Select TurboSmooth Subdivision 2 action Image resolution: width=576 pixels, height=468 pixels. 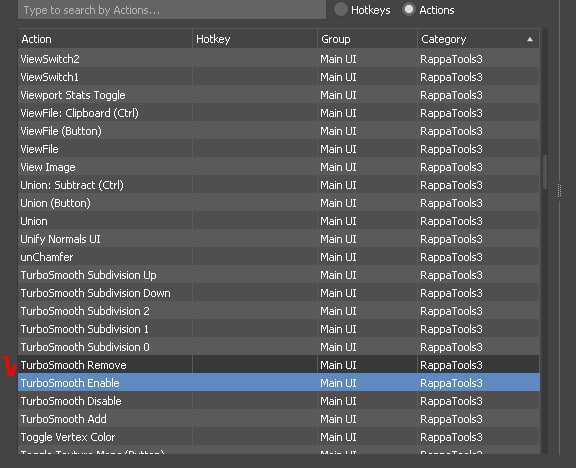279,311
